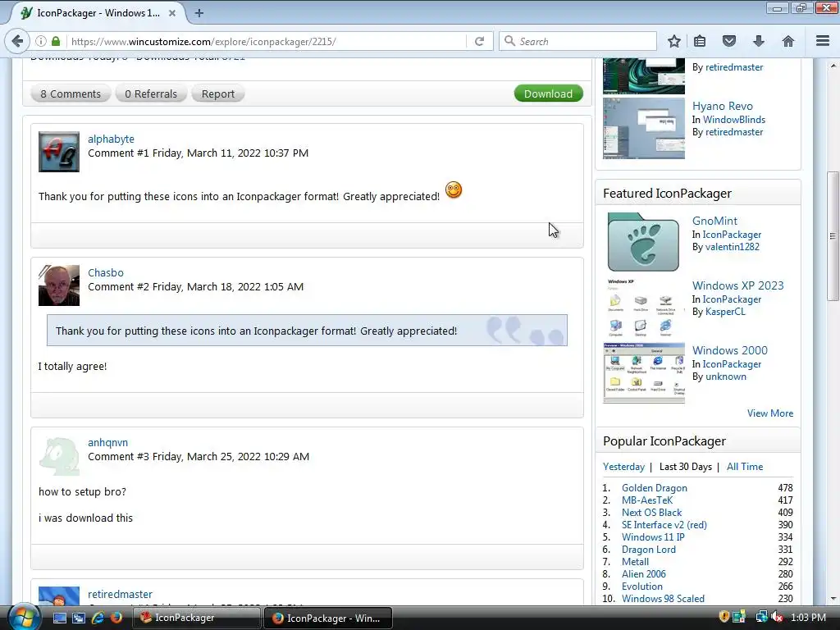Click the Windows 2000 preview thumbnail
840x630 pixels.
[643, 373]
